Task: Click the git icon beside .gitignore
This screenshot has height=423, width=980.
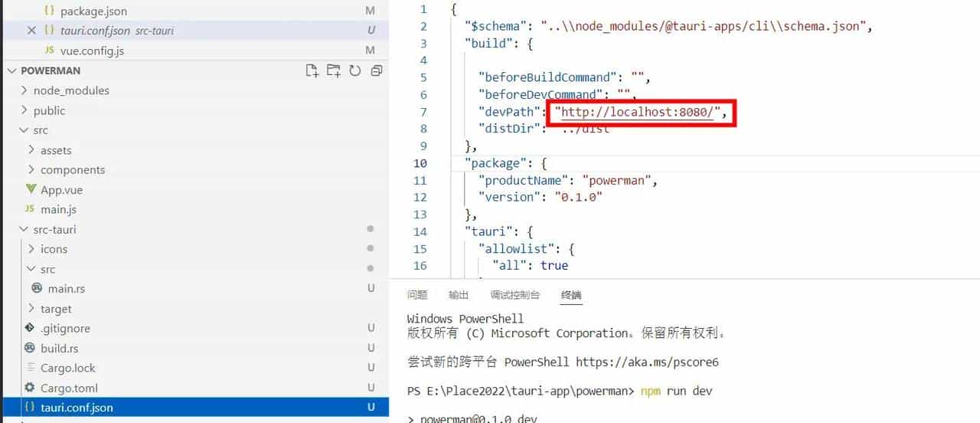Action: point(30,328)
